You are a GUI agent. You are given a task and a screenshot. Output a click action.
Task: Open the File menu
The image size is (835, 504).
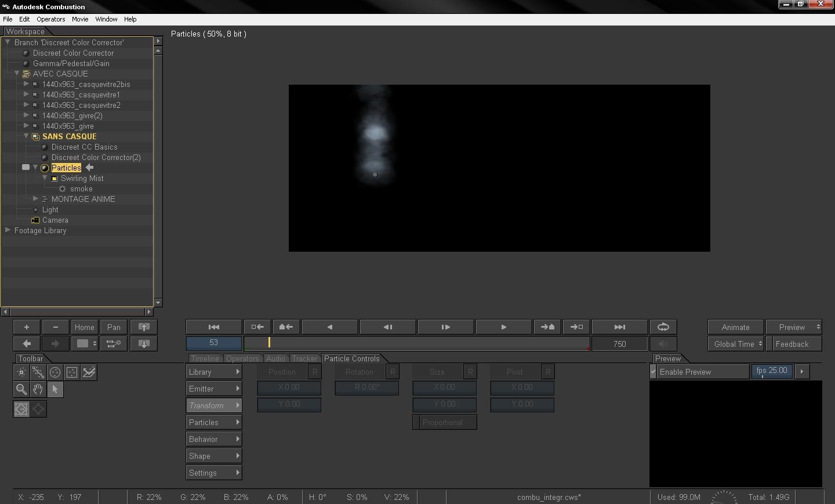click(x=8, y=19)
